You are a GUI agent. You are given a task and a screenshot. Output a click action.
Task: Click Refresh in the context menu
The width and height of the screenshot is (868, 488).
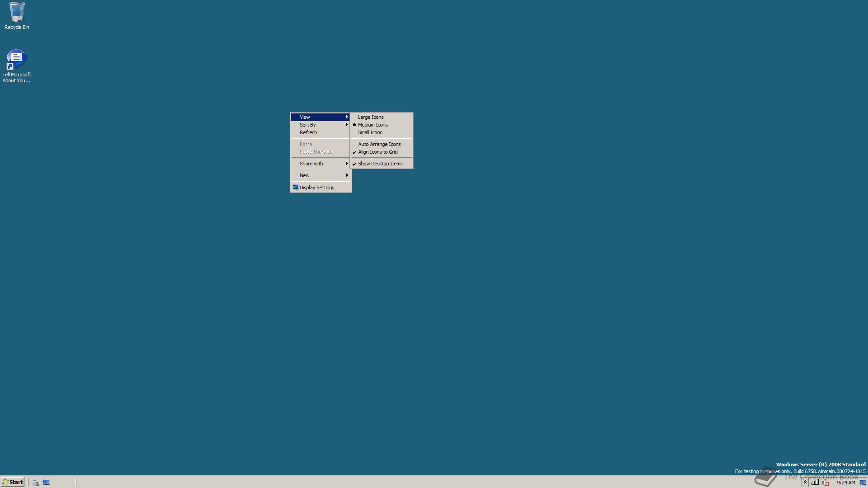coord(321,132)
